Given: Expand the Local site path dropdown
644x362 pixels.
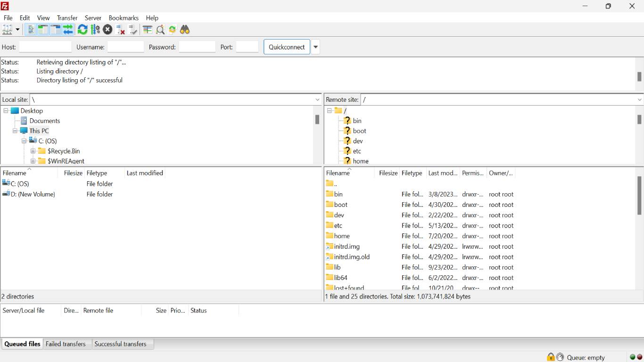Looking at the screenshot, I should click(x=318, y=100).
